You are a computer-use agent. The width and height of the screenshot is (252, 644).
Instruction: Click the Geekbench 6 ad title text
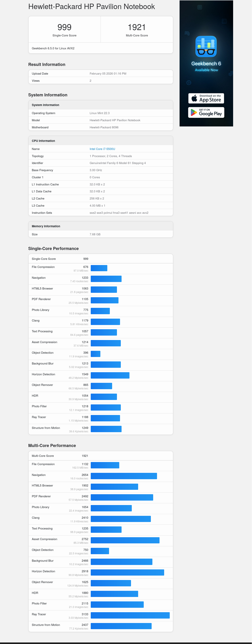(206, 63)
